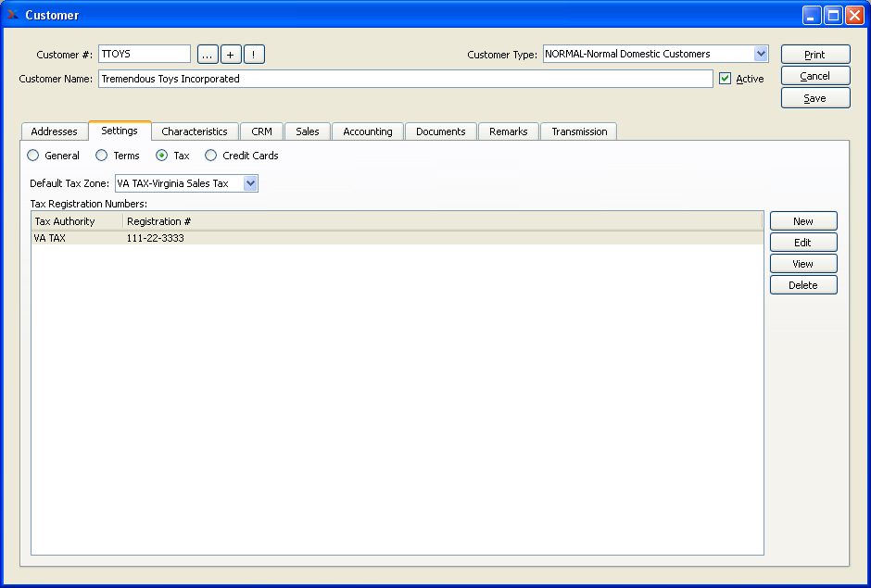The width and height of the screenshot is (871, 588).
Task: Select the Terms radio button
Action: [102, 156]
